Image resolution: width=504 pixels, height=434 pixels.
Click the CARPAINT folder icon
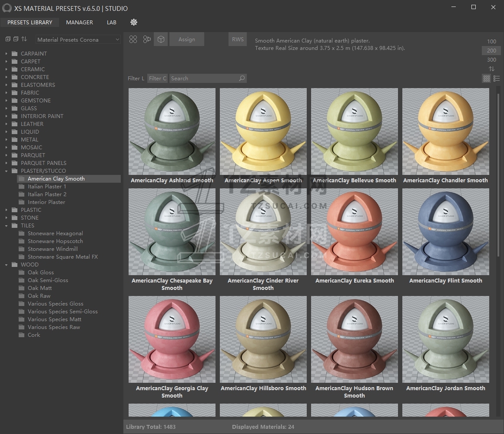click(x=15, y=53)
